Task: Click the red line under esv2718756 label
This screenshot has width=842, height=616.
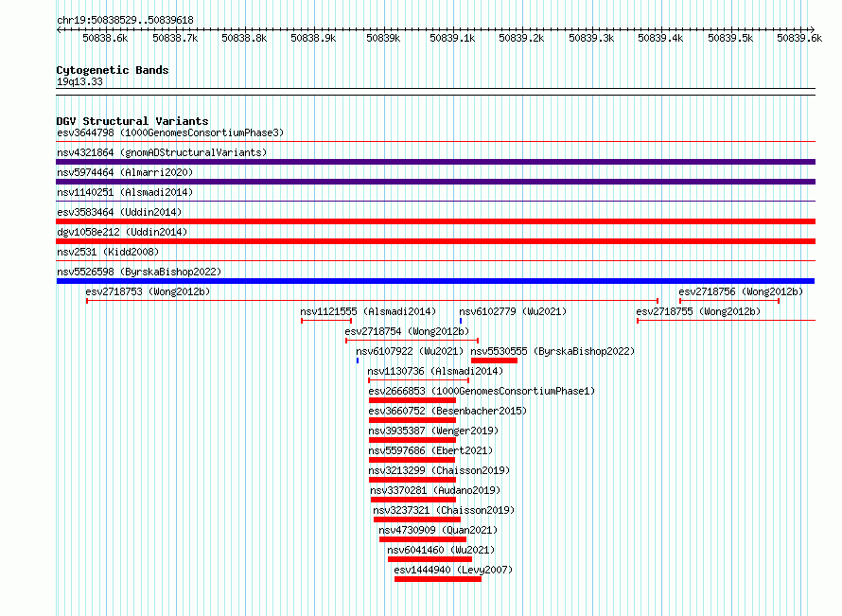Action: point(729,301)
